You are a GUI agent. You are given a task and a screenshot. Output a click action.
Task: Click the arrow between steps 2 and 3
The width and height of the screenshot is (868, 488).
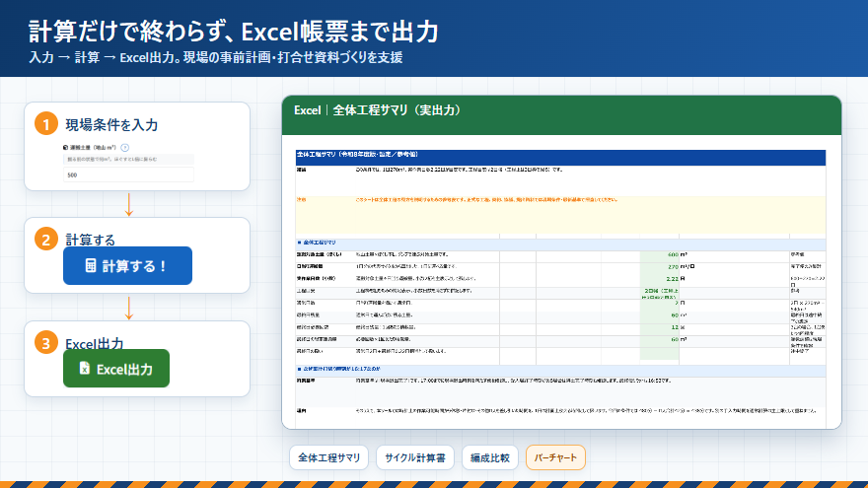(x=129, y=309)
